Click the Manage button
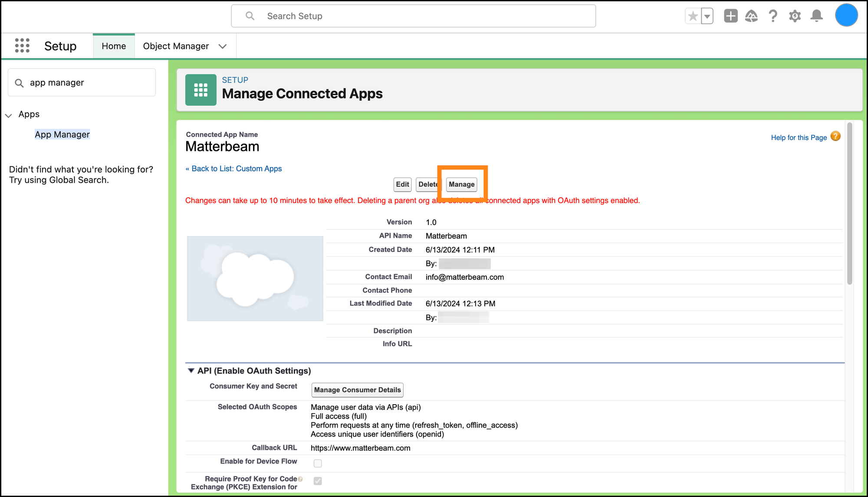 coord(461,184)
